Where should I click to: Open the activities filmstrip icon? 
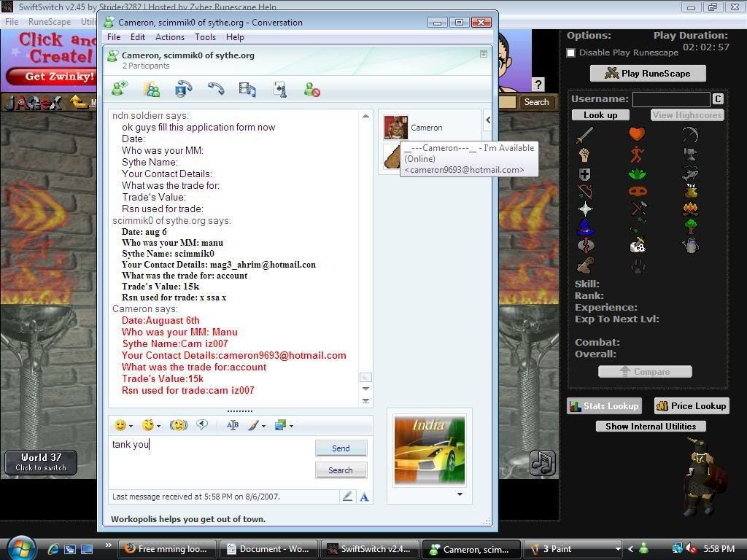click(247, 89)
